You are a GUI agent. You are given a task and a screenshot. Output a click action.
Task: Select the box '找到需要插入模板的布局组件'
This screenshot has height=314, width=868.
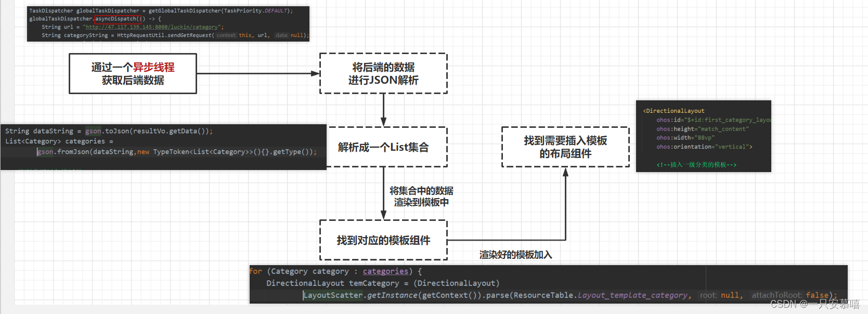click(565, 147)
